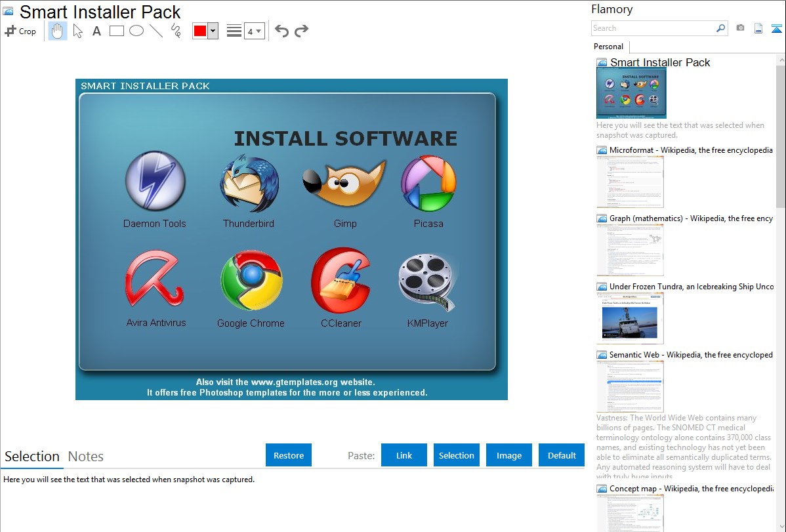The image size is (786, 532).
Task: Click the Vastness description text
Action: coord(684,447)
